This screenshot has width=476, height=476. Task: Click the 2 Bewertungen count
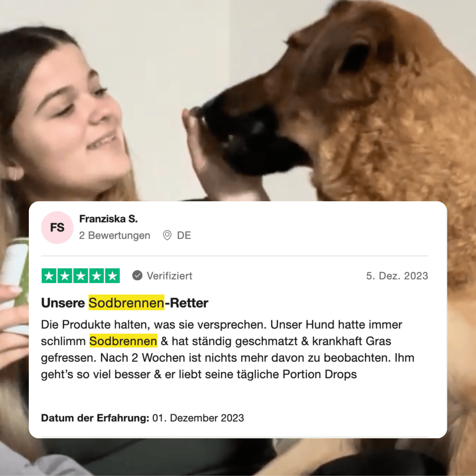115,235
